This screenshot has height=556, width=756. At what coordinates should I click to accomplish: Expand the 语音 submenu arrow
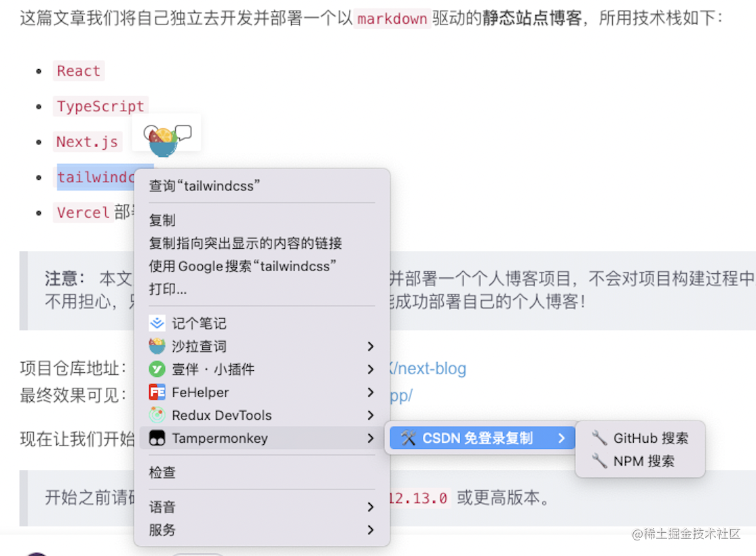371,507
